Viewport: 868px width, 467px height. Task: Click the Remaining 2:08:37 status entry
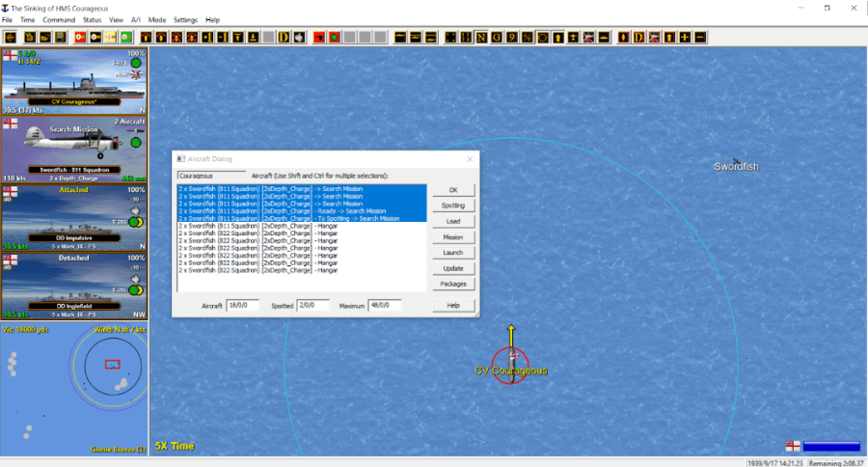pyautogui.click(x=836, y=462)
